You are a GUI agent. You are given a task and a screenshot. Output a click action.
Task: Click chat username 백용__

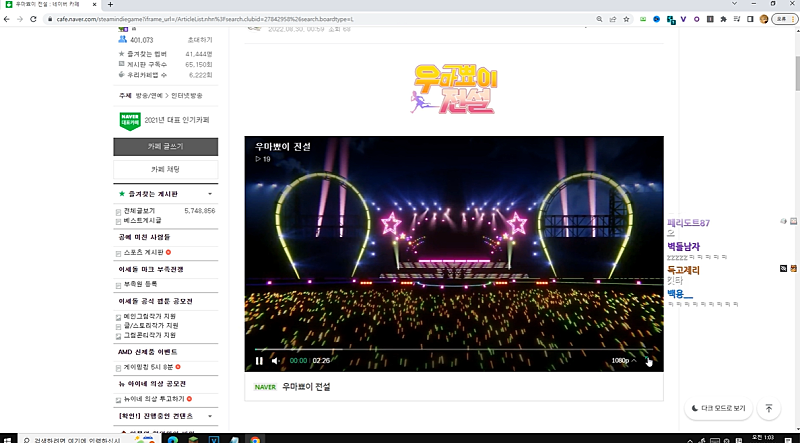[x=680, y=294]
